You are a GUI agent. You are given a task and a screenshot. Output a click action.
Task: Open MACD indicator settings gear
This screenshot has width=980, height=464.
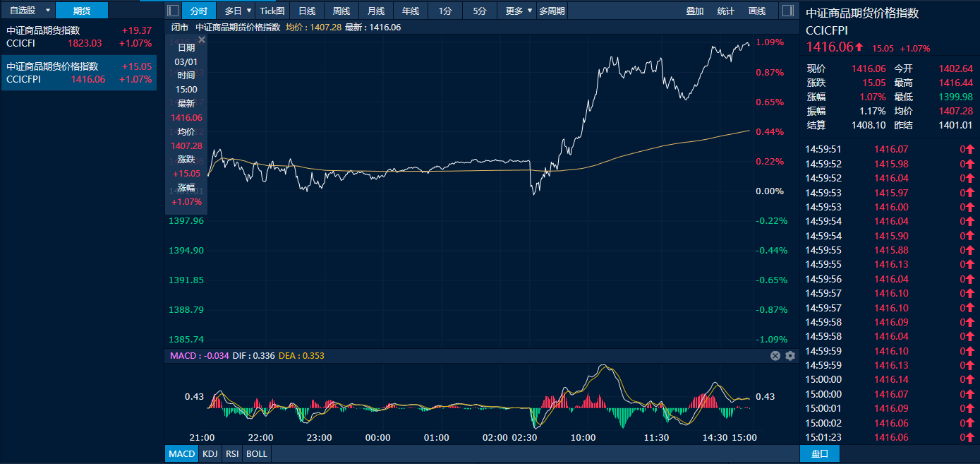(x=790, y=356)
